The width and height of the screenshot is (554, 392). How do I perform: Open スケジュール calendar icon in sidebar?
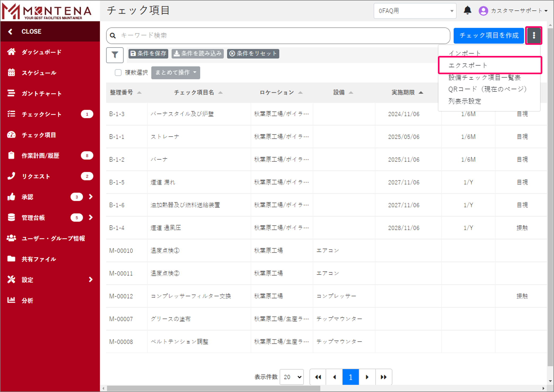pos(11,73)
